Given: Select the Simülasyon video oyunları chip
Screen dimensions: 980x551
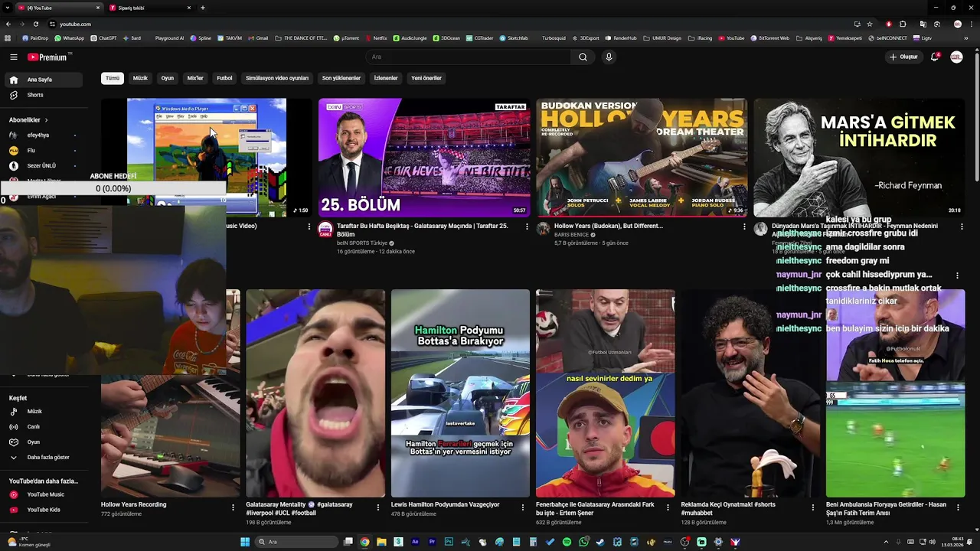Looking at the screenshot, I should (x=277, y=78).
